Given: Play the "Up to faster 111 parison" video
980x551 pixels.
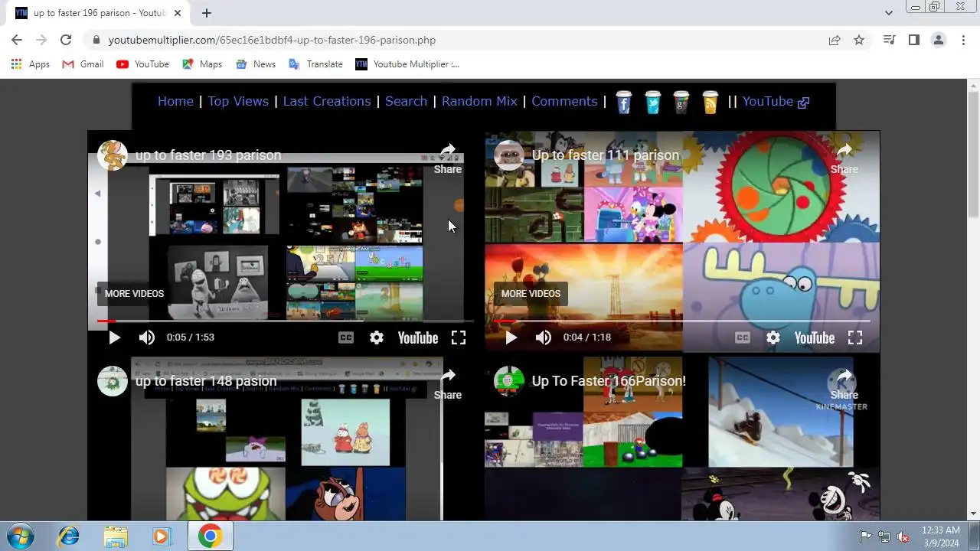Looking at the screenshot, I should tap(511, 337).
